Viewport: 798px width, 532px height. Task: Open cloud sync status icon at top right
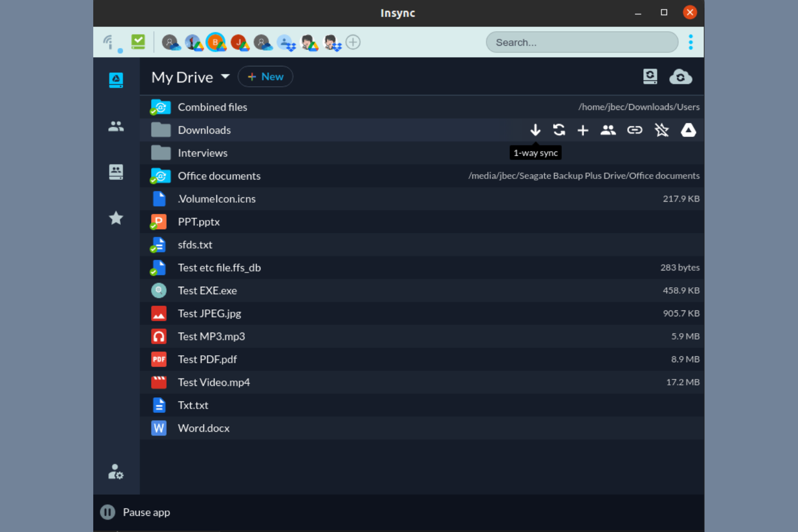click(681, 77)
